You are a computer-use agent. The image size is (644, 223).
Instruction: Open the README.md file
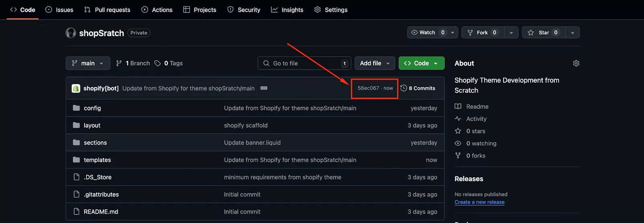click(x=101, y=212)
